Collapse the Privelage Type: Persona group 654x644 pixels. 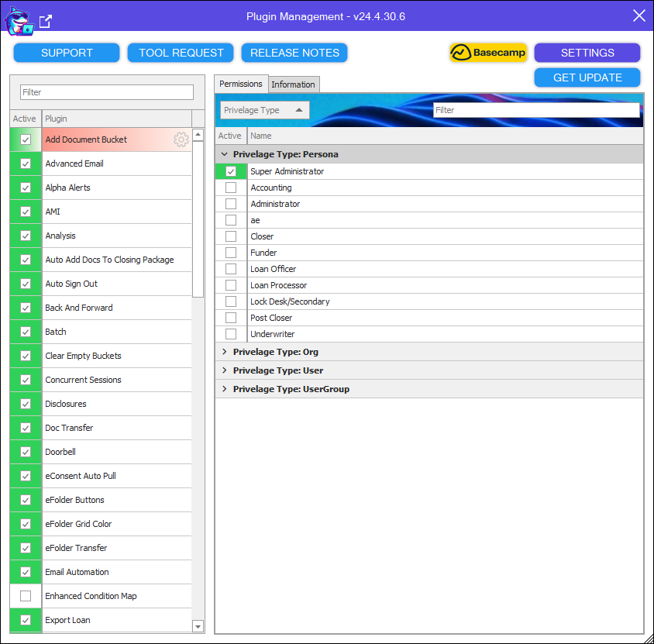pos(225,154)
